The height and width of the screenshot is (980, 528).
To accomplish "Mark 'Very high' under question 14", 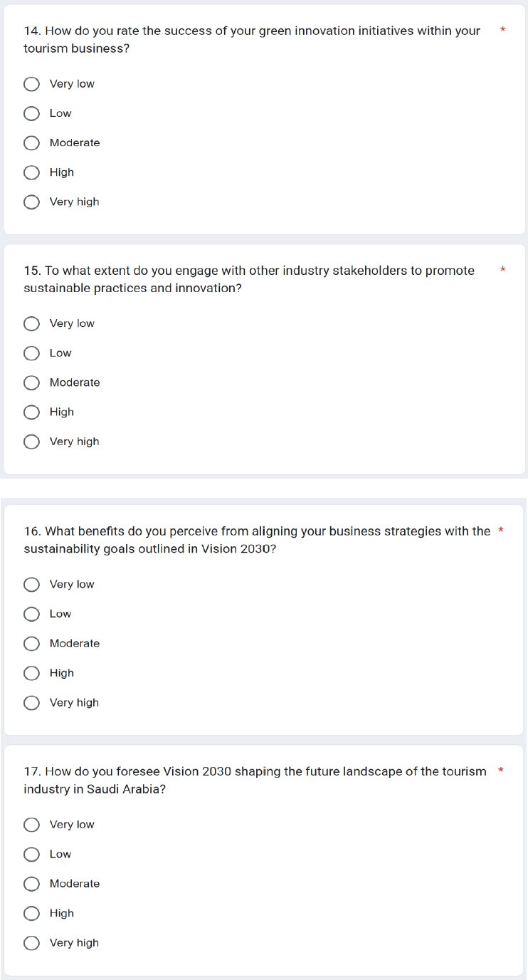I will (31, 202).
